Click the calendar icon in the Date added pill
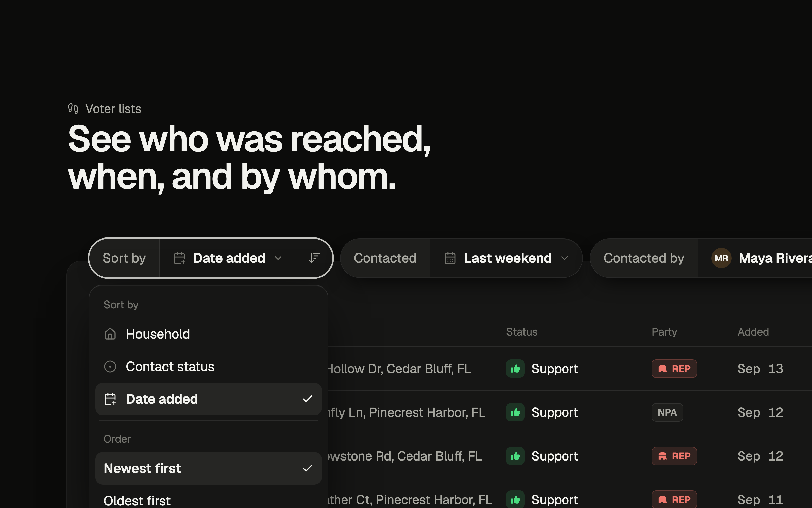Image resolution: width=812 pixels, height=508 pixels. (179, 258)
